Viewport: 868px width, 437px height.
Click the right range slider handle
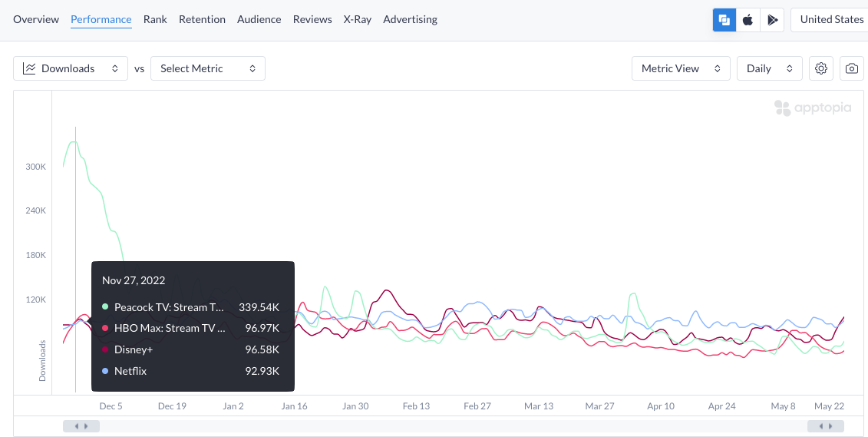pos(826,426)
